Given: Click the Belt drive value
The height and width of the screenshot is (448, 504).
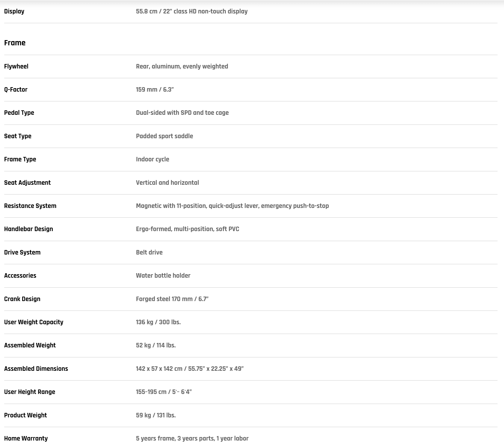Looking at the screenshot, I should (149, 253).
